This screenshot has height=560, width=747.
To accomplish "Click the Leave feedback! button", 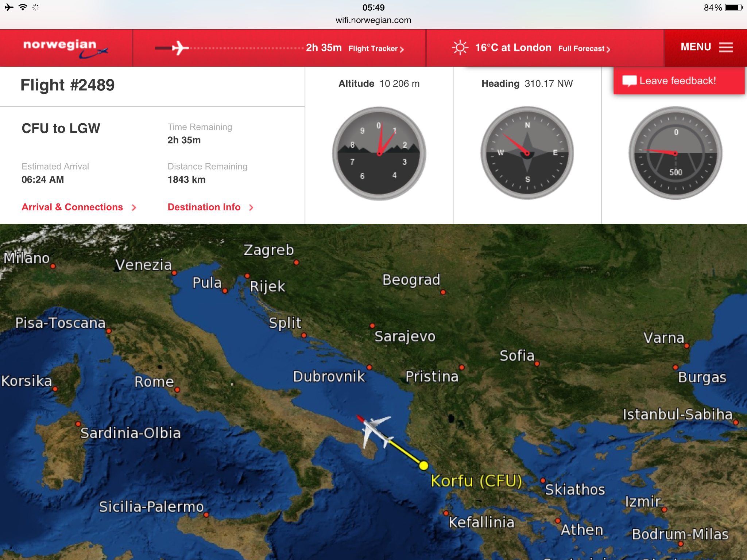I will 678,81.
